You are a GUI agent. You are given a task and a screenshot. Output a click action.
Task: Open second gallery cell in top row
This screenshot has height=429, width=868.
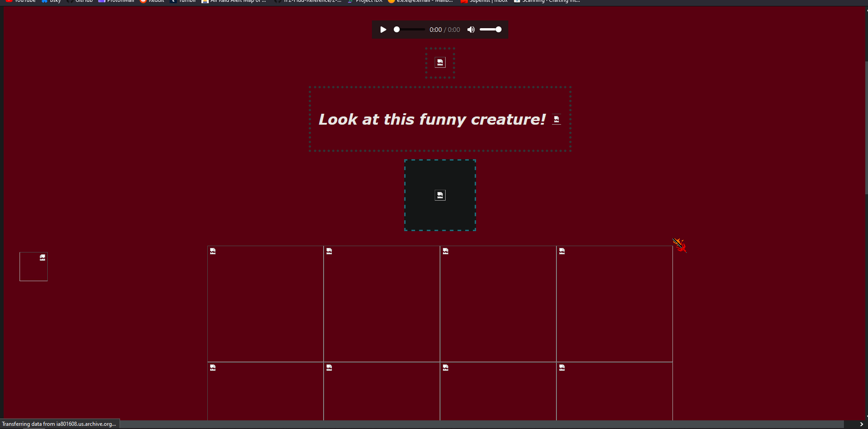point(382,304)
